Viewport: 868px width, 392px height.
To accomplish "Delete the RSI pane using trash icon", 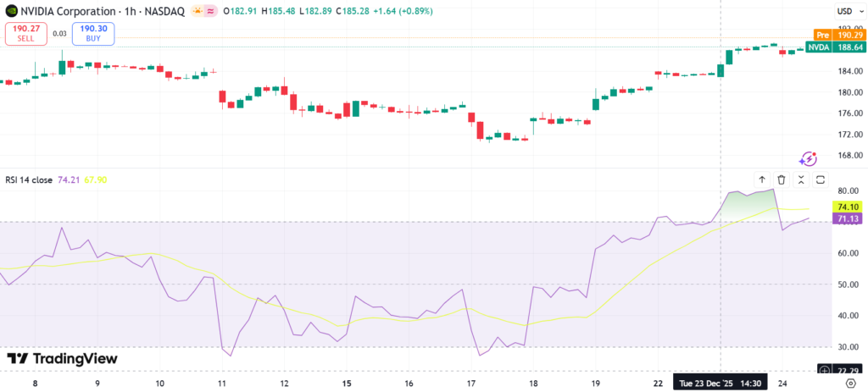I will [x=782, y=179].
